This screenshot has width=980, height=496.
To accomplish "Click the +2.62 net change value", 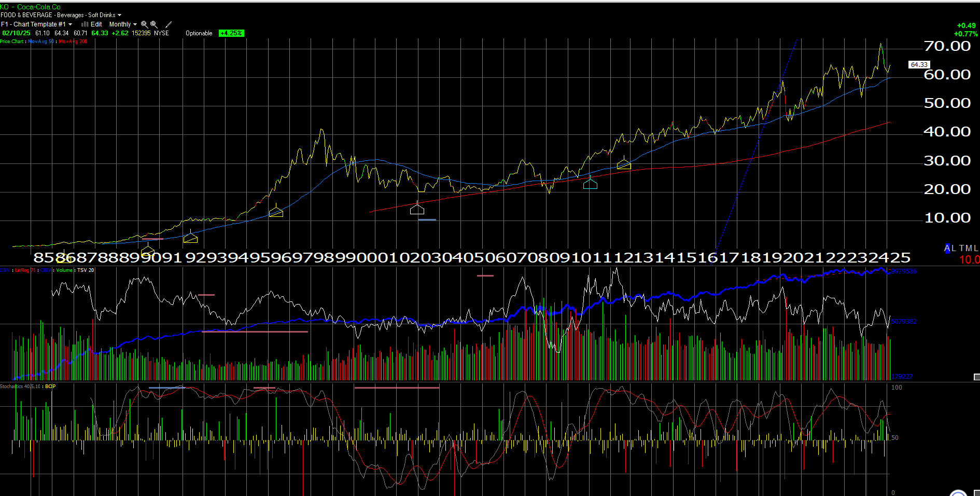I will (120, 33).
